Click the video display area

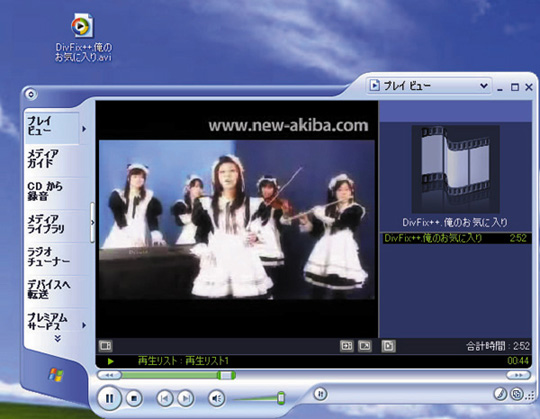pos(237,220)
